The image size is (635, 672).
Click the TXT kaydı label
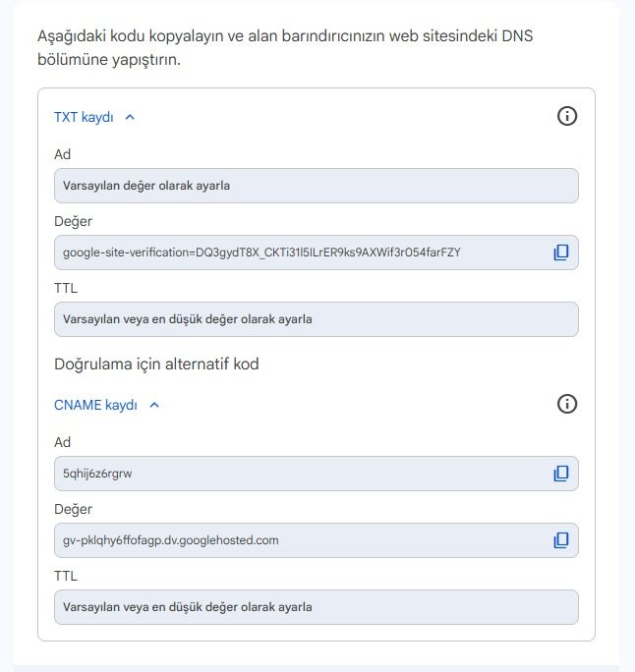(84, 117)
